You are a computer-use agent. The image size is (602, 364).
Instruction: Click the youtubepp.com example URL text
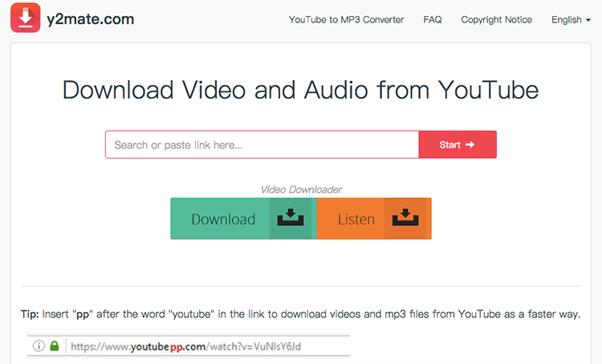[186, 346]
